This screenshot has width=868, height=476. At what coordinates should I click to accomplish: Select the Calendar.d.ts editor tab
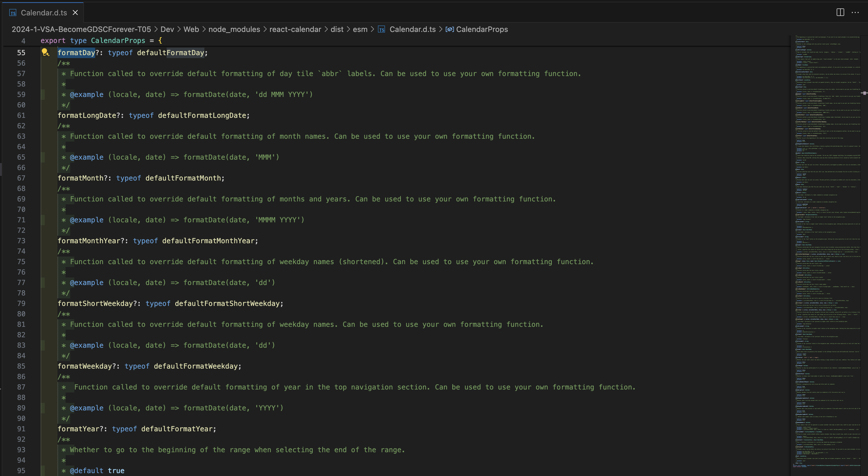pos(44,13)
